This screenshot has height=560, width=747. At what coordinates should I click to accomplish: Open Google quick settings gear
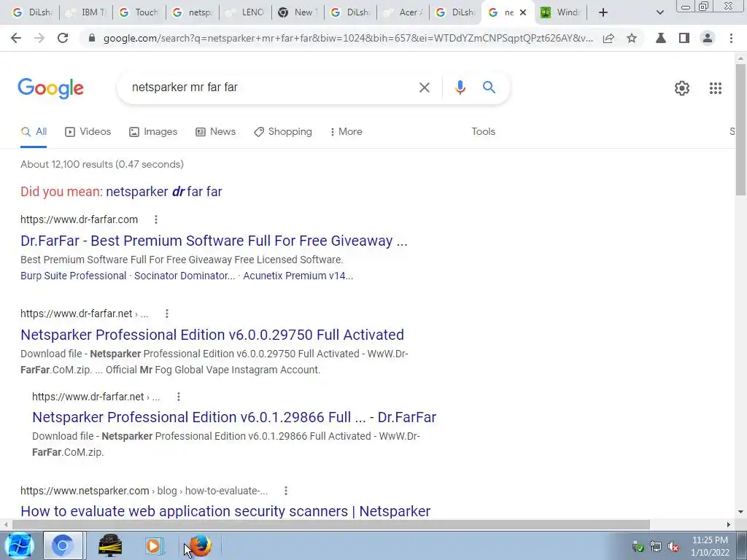(682, 88)
